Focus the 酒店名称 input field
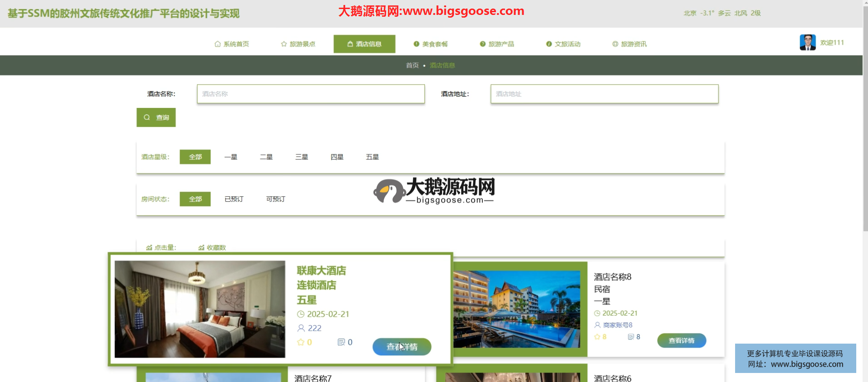Image resolution: width=868 pixels, height=382 pixels. click(x=311, y=94)
